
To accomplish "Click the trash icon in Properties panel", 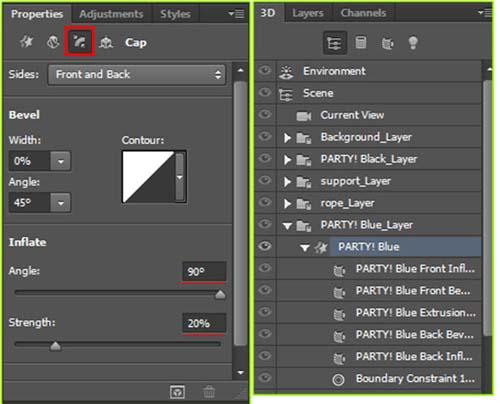I will [x=209, y=392].
